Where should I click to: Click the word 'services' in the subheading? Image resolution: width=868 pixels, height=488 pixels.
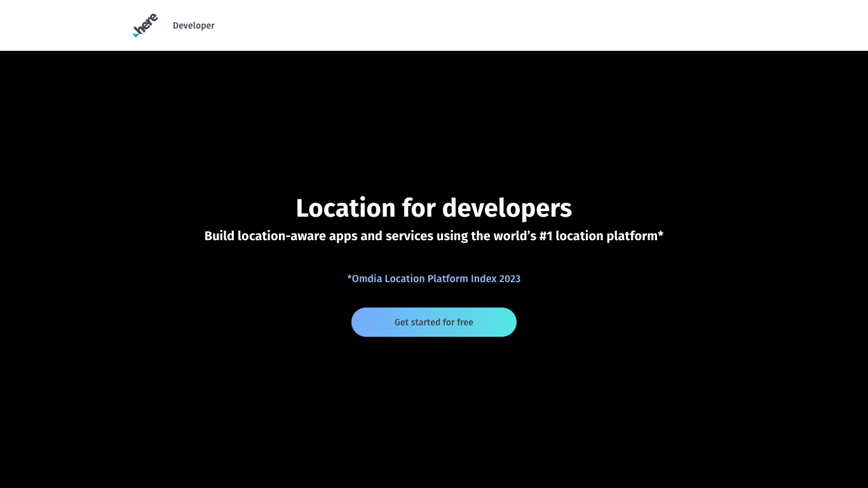pos(409,236)
